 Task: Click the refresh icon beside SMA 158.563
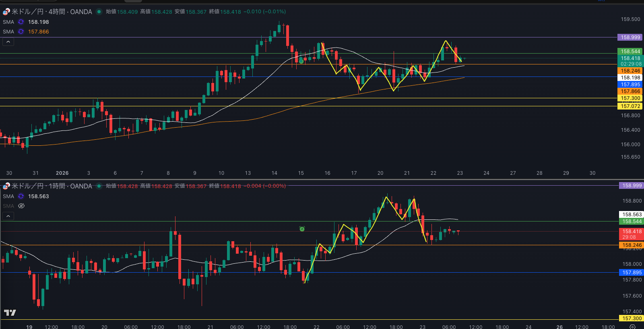21,197
